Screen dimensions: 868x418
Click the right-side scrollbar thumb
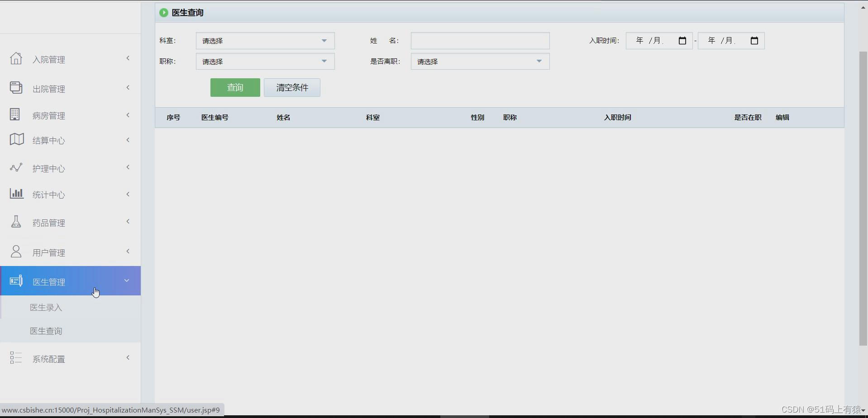click(862, 199)
